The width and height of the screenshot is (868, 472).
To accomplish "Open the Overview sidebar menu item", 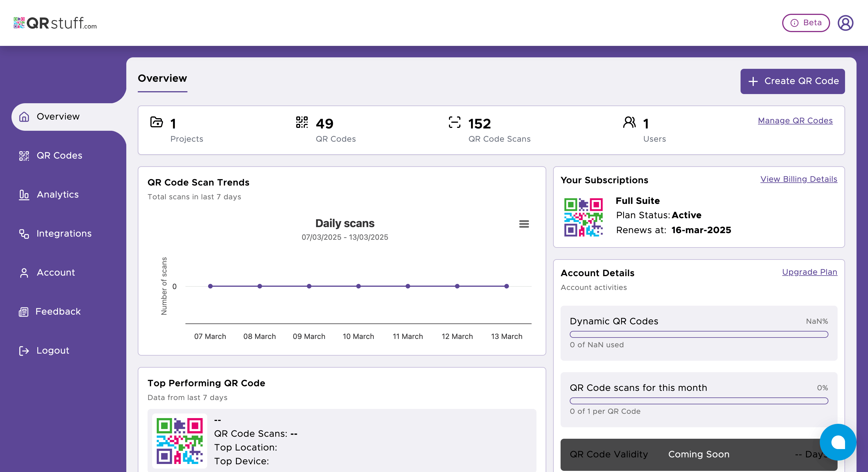I will point(69,117).
